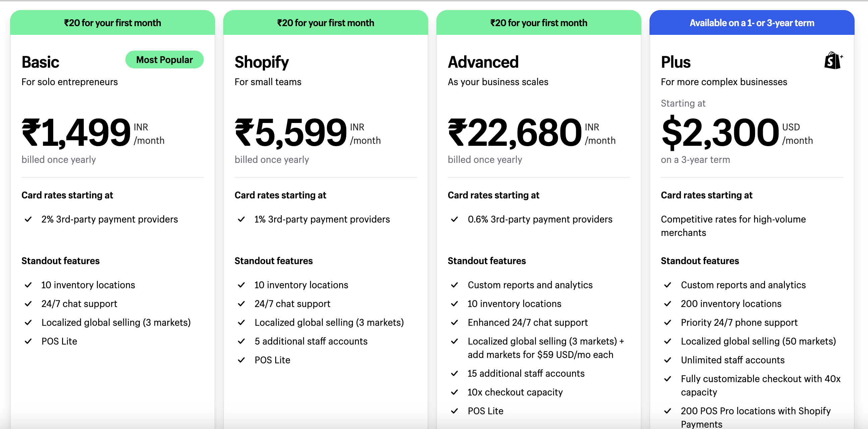Click the 200 POS Pro locations feature text
This screenshot has width=868, height=429.
[755, 411]
